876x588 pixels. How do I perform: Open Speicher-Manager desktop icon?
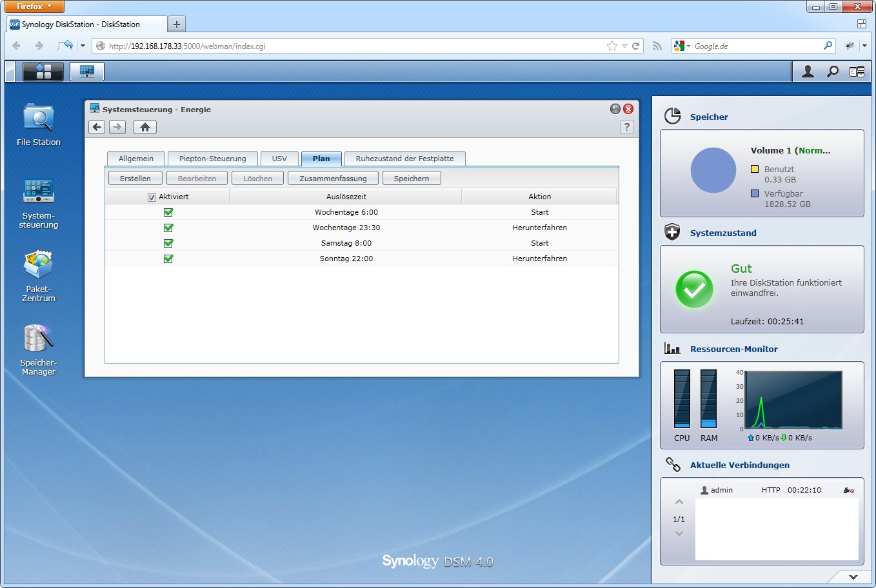[x=39, y=350]
